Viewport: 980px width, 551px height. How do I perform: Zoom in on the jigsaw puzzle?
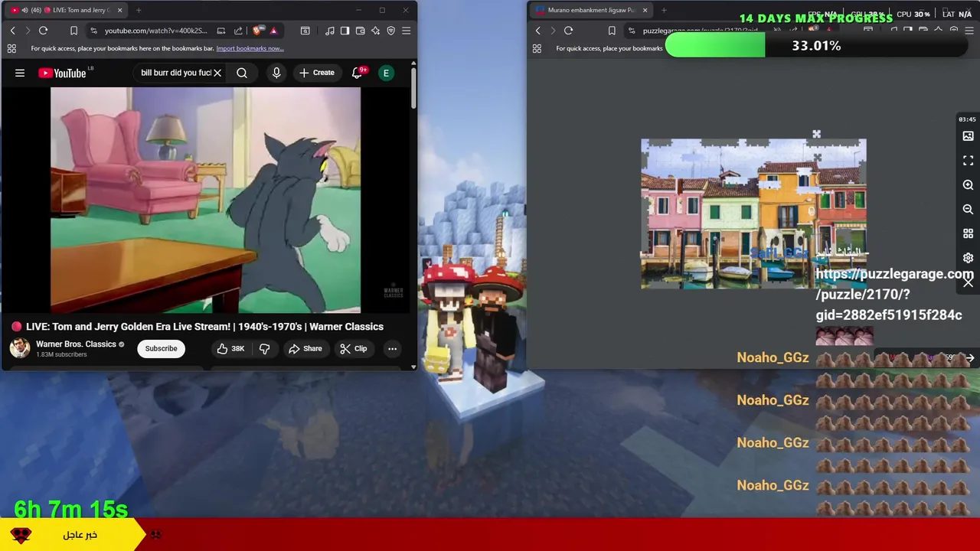click(968, 185)
